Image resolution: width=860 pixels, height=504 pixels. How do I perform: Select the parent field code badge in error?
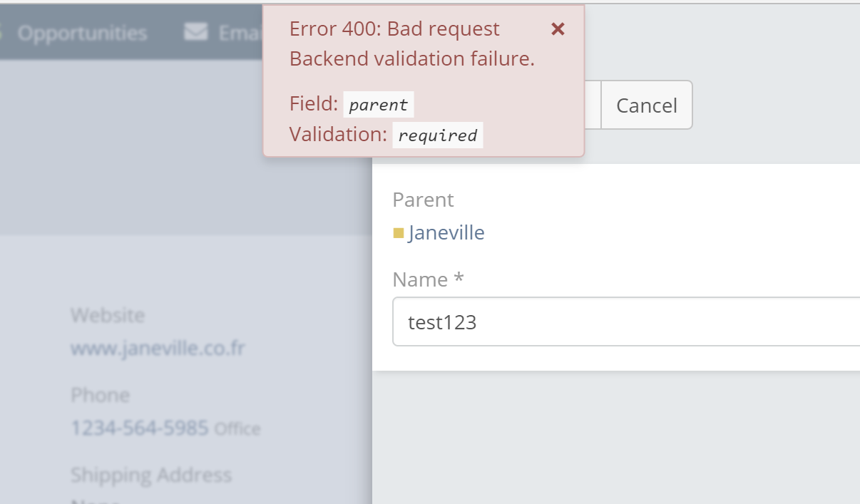(x=379, y=105)
